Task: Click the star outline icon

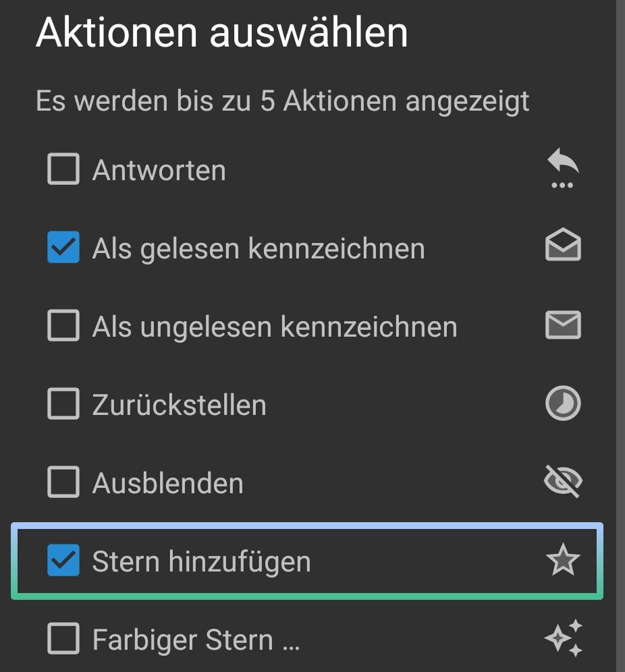Action: [x=563, y=559]
